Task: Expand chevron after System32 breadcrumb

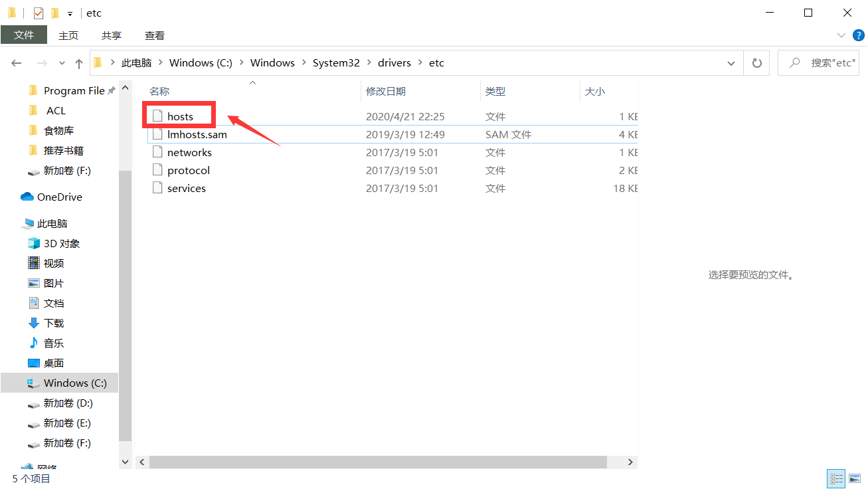Action: tap(369, 62)
